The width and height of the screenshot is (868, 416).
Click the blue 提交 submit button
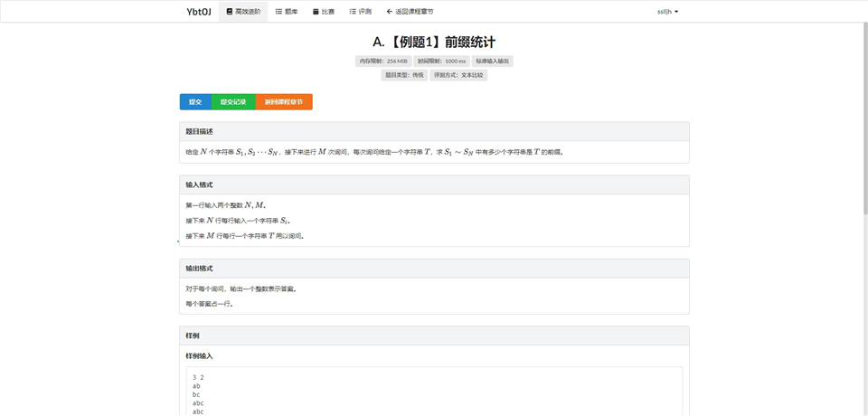tap(195, 102)
